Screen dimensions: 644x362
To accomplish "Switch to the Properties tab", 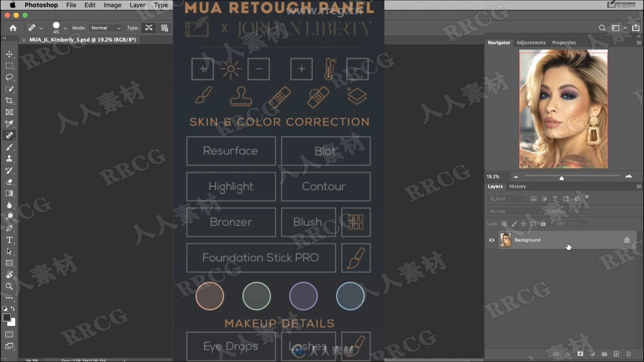I will pyautogui.click(x=564, y=43).
